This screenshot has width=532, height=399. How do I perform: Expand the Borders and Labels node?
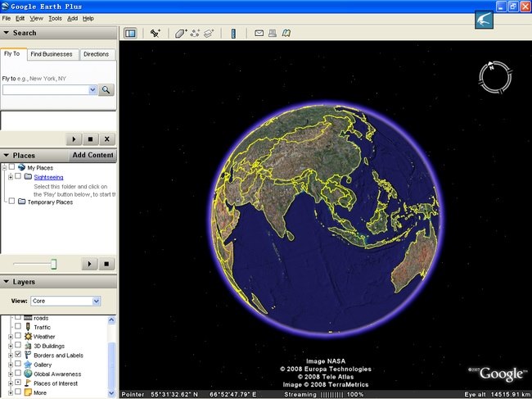(x=11, y=356)
